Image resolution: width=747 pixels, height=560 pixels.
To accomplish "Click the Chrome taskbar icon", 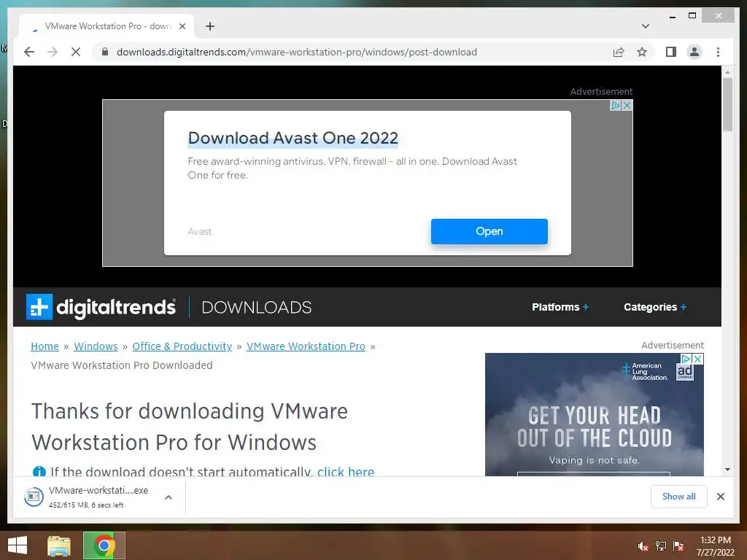I will (x=104, y=545).
